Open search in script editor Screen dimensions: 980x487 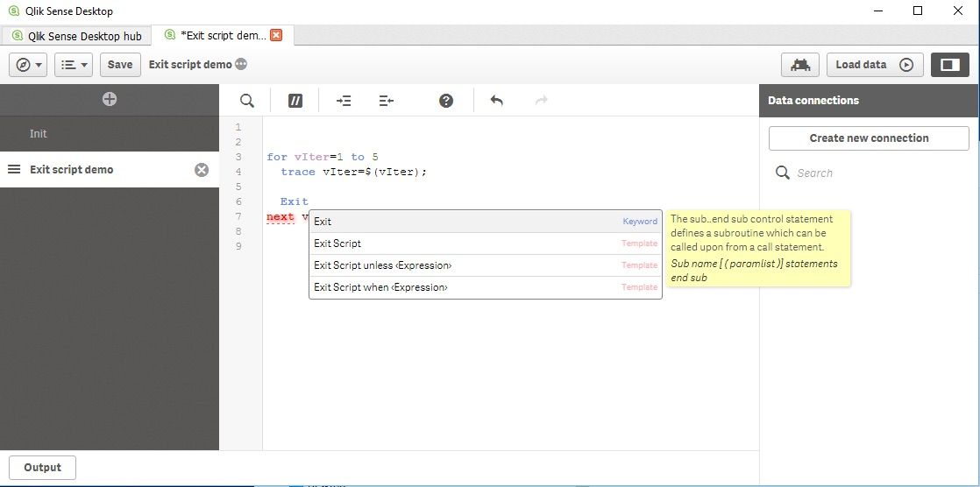pyautogui.click(x=247, y=101)
